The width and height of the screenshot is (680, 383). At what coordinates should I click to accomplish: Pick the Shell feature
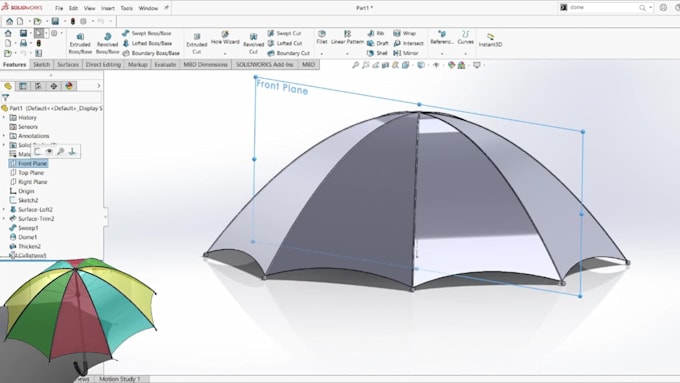[377, 53]
